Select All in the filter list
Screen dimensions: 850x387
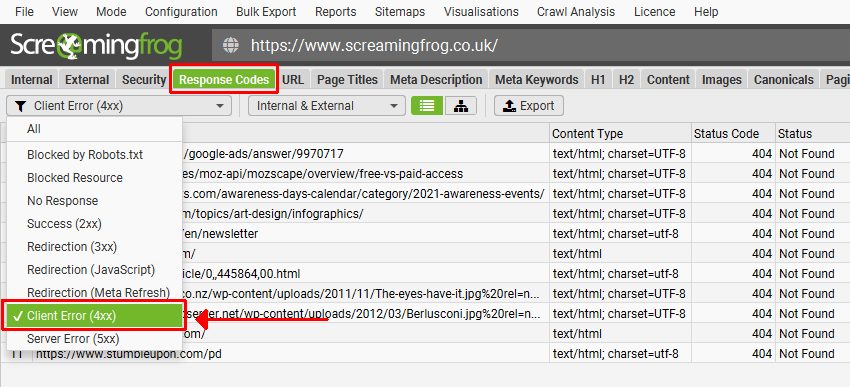coord(94,129)
